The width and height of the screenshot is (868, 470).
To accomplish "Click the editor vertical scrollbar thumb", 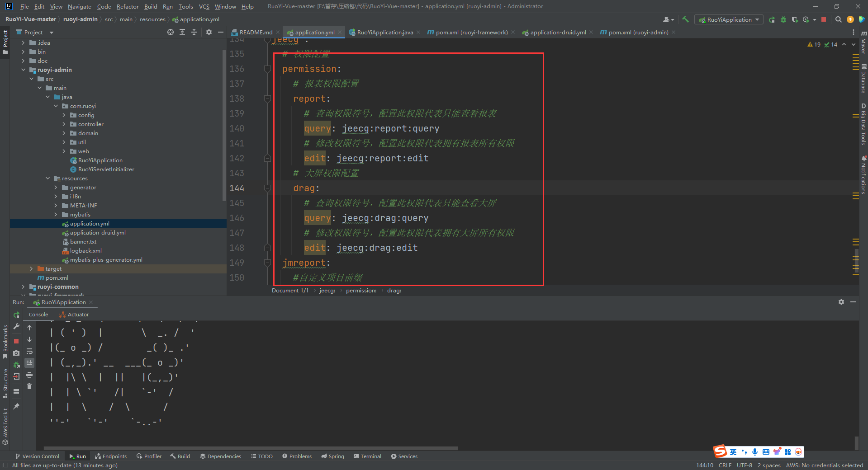I will click(856, 260).
